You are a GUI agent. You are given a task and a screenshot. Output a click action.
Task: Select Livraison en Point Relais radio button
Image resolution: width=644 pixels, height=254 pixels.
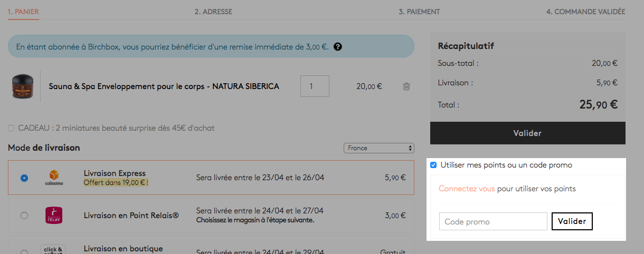pyautogui.click(x=24, y=215)
